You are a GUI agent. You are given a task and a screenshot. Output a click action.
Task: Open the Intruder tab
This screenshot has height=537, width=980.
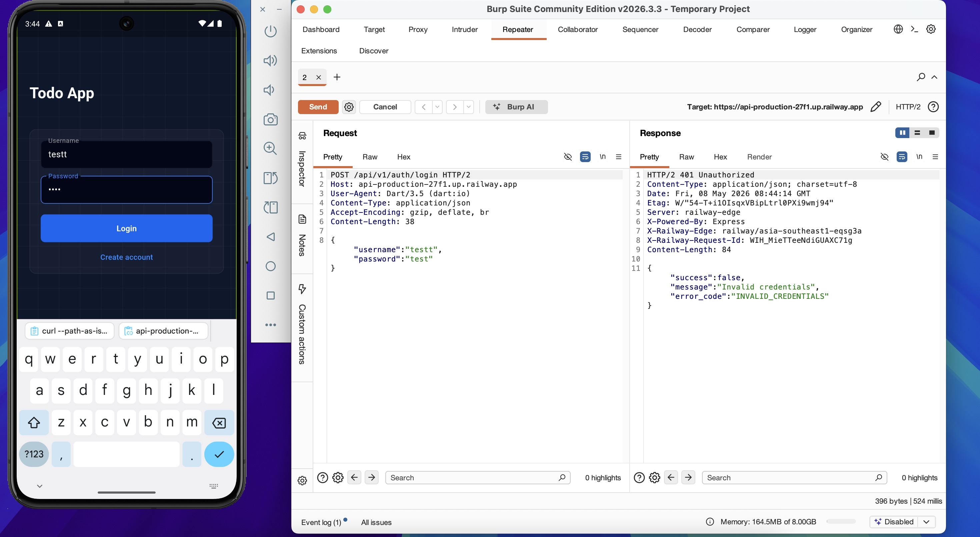465,29
